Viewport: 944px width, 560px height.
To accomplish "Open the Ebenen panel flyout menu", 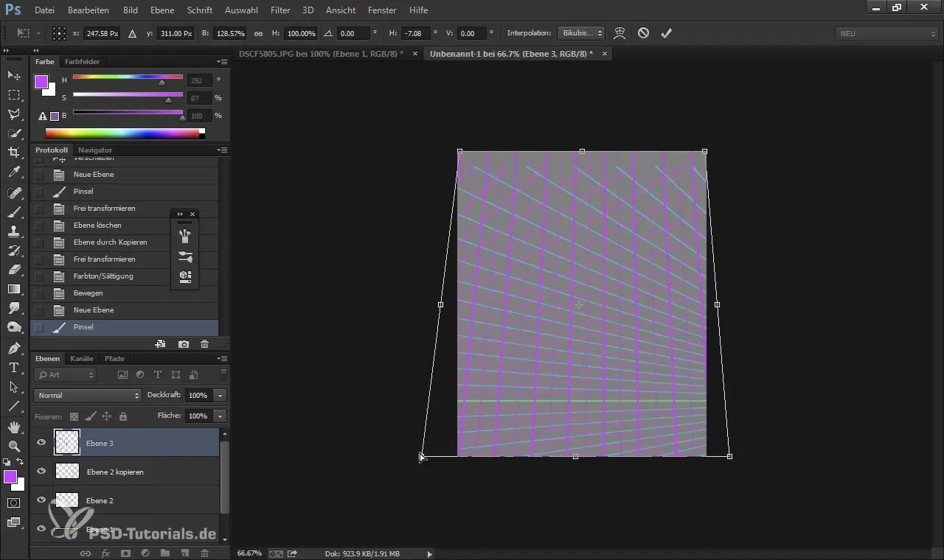I will pos(222,358).
